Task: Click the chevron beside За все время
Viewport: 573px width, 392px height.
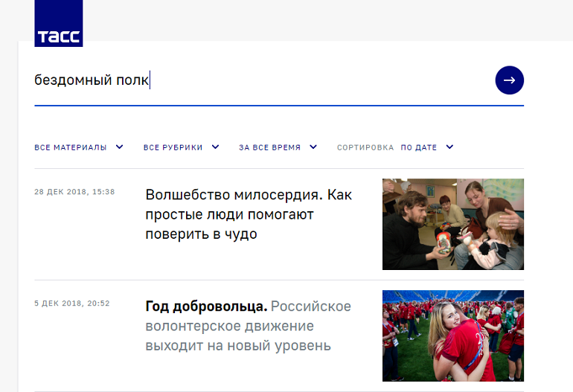Action: tap(313, 147)
